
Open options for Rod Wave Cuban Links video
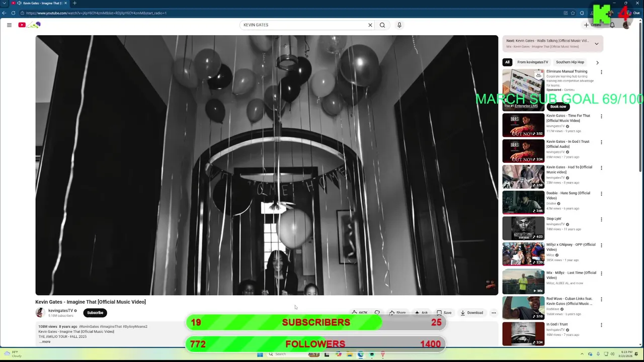pyautogui.click(x=601, y=299)
